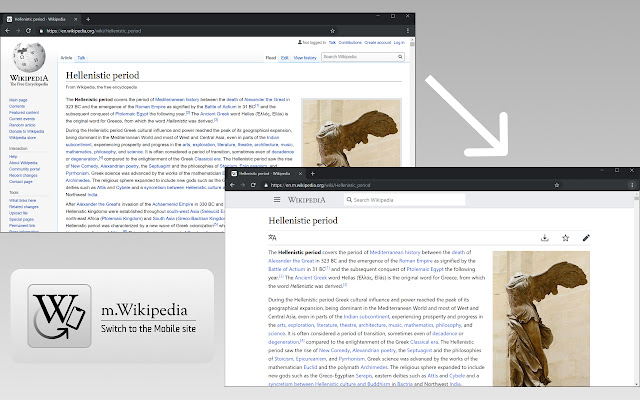Image resolution: width=640 pixels, height=400 pixels.
Task: Click the address bar URL in the front window
Action: point(320,185)
